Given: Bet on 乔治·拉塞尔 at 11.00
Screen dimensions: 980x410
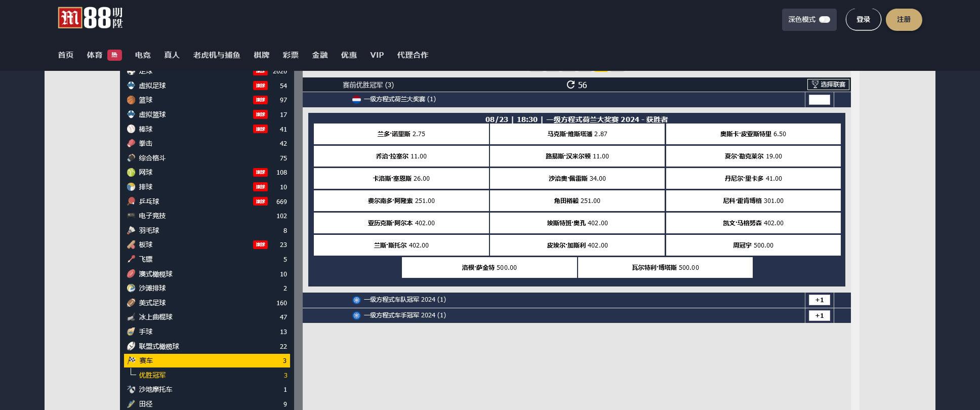Looking at the screenshot, I should click(401, 156).
